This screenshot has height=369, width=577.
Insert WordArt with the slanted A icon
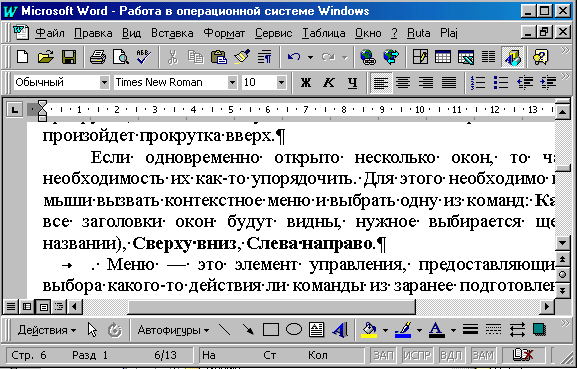(x=340, y=330)
